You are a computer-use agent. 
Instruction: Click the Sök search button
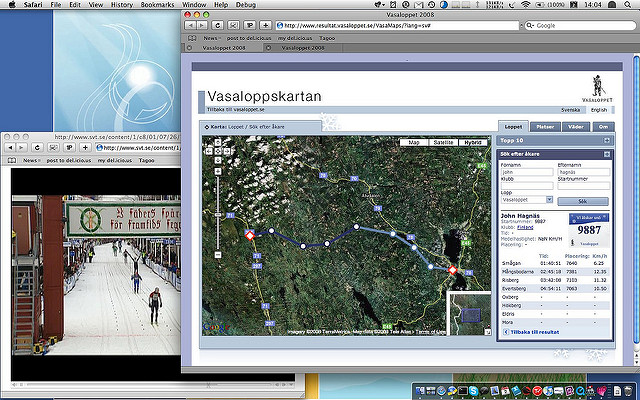(x=581, y=201)
